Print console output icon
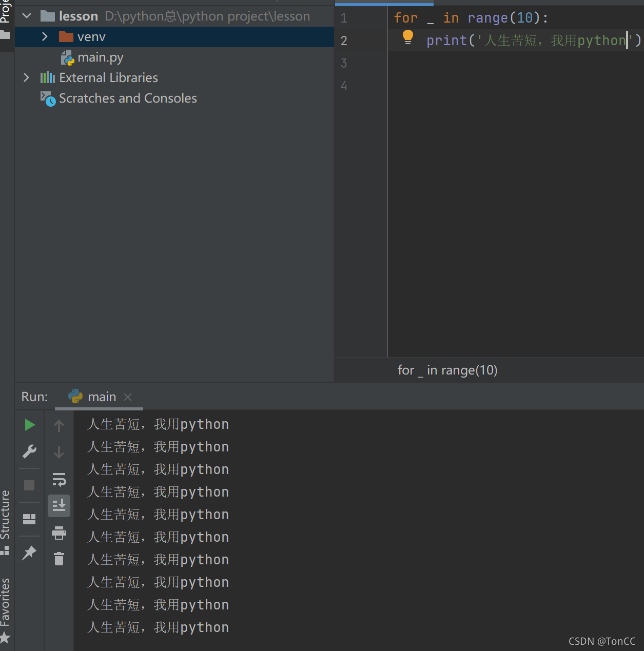The image size is (644, 651). (59, 533)
